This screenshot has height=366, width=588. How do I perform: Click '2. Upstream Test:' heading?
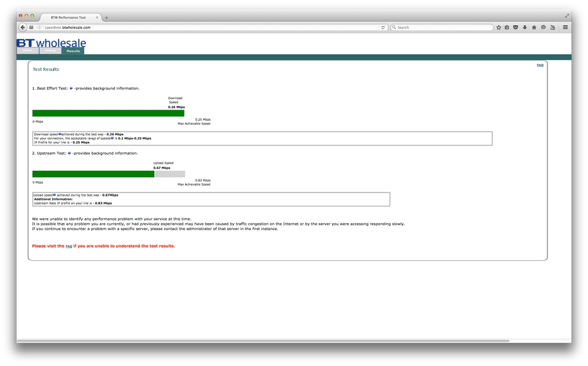coord(49,154)
